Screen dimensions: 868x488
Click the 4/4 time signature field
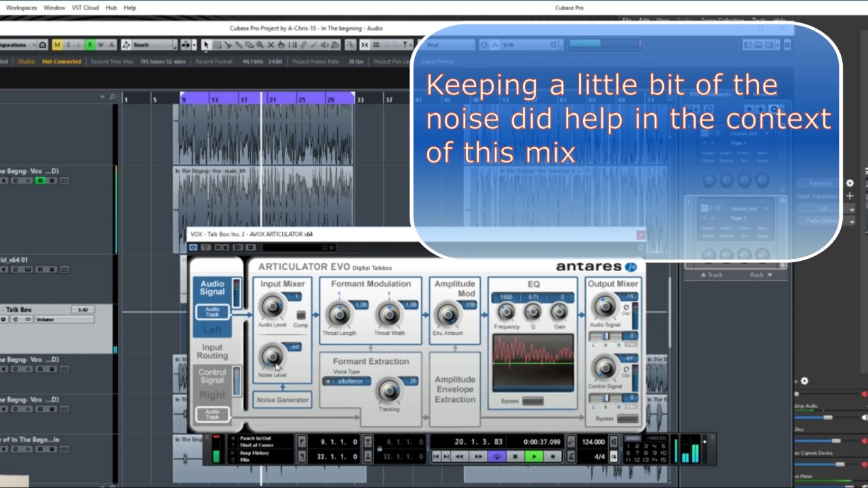point(598,457)
